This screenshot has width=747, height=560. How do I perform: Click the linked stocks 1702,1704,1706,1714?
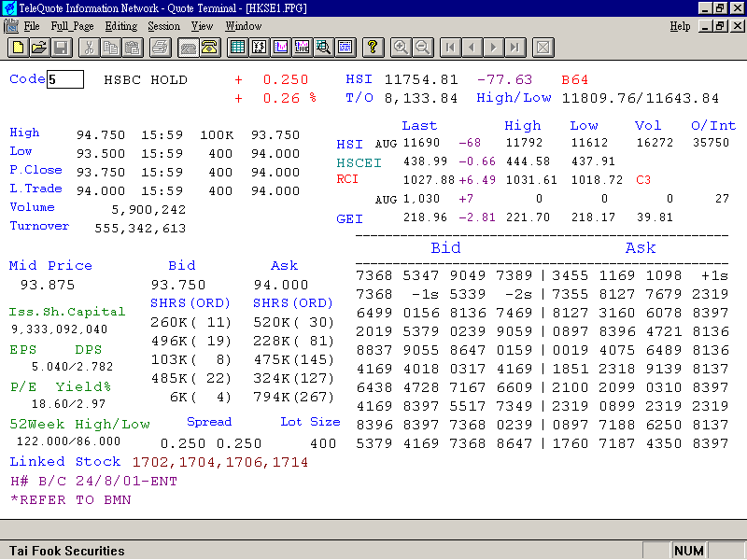click(220, 462)
